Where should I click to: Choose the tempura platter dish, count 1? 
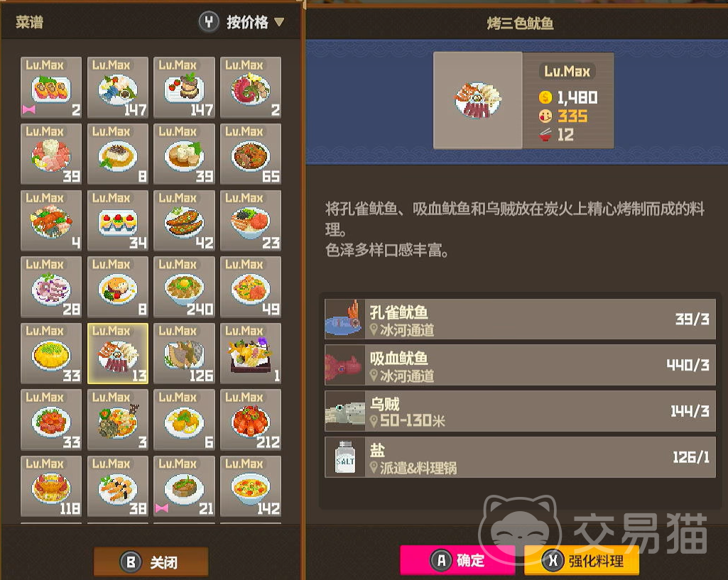[251, 354]
